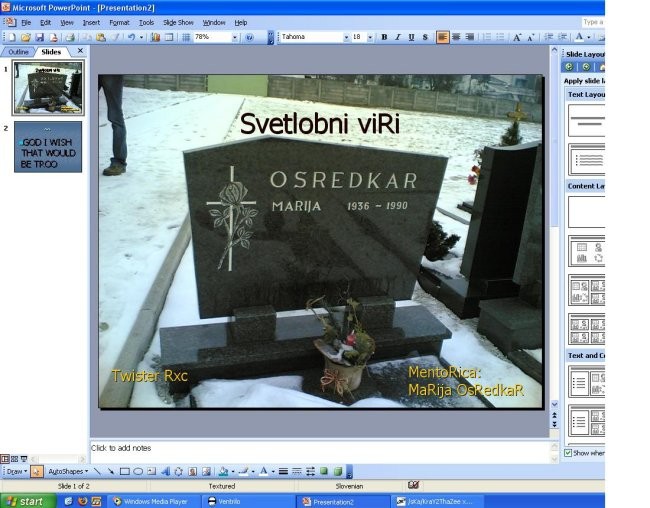Choose a Dash Style
The width and height of the screenshot is (650, 508).
[297, 472]
